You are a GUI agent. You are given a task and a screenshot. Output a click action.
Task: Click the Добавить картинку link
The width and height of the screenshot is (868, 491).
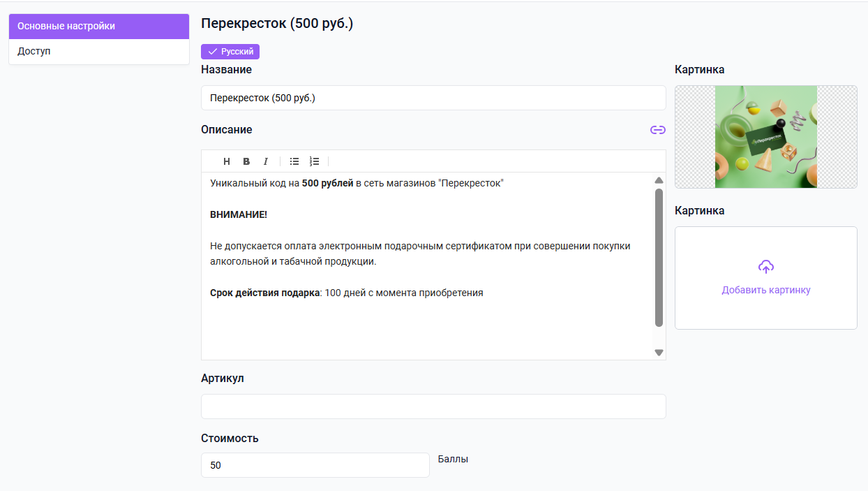765,290
